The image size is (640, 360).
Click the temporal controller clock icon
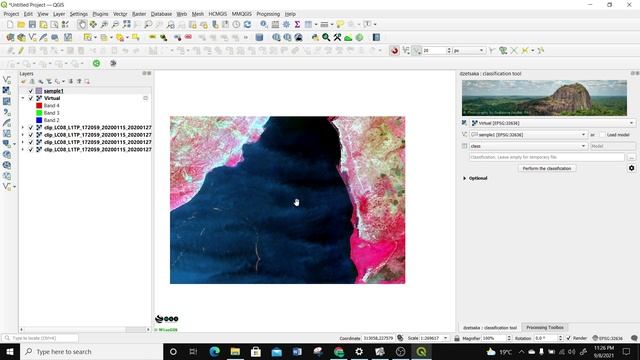tap(236, 24)
